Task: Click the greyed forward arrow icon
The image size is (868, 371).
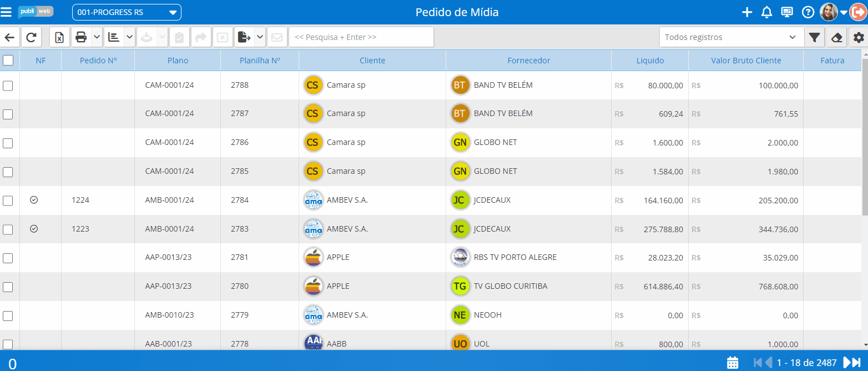Action: [200, 37]
